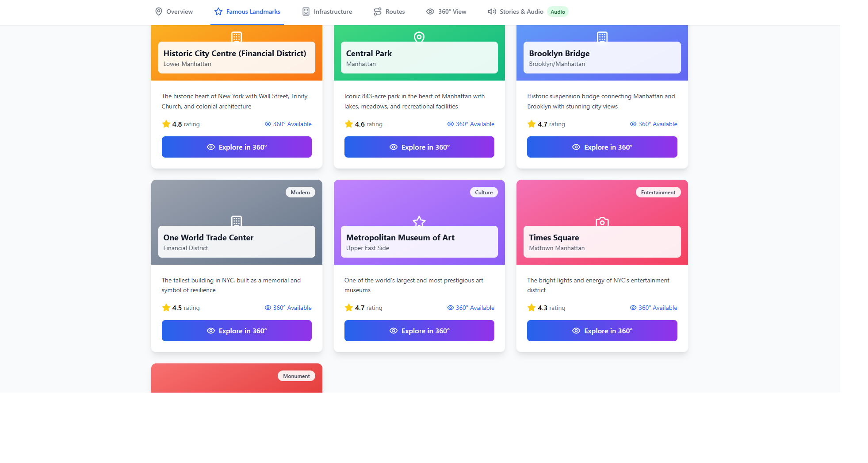The width and height of the screenshot is (868, 463).
Task: Click 360° Available on Brooklyn Bridge card
Action: [x=654, y=124]
